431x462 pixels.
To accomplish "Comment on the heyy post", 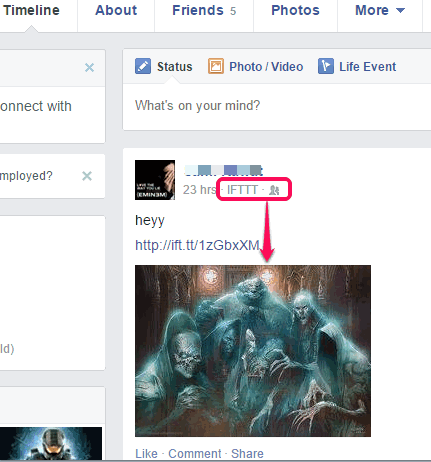I will click(x=195, y=454).
